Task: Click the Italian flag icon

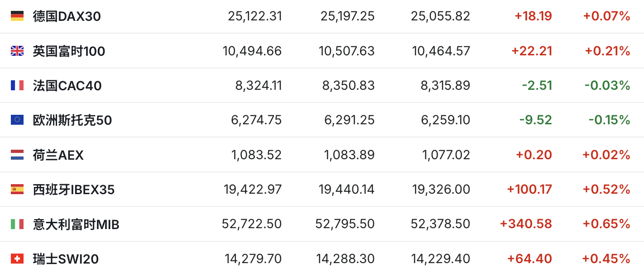Action: [17, 224]
